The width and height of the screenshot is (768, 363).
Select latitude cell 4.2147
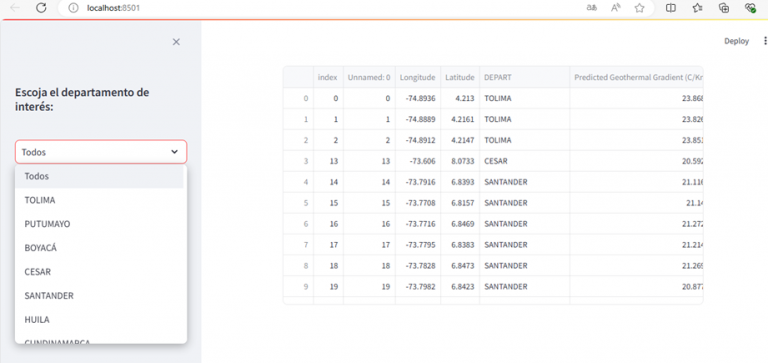pyautogui.click(x=460, y=140)
